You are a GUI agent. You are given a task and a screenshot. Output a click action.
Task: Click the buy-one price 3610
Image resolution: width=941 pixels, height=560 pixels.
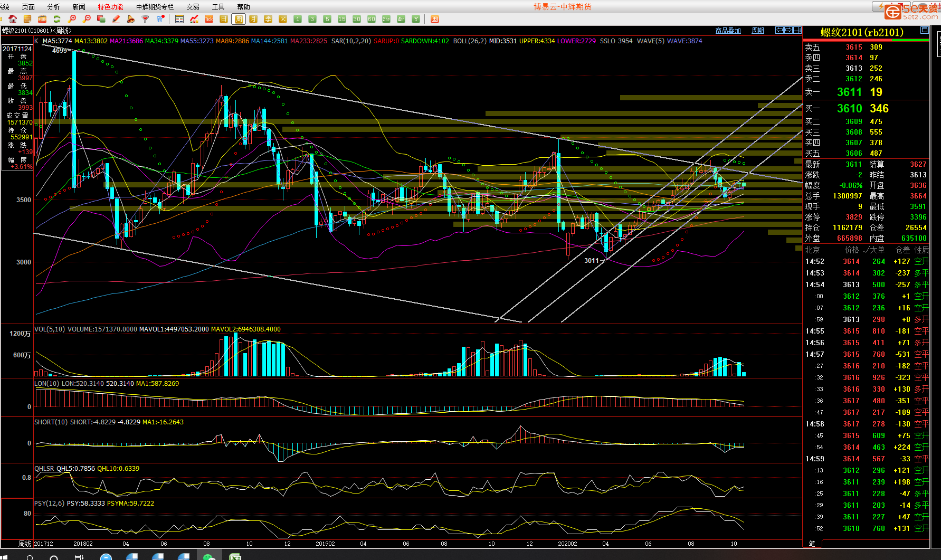pyautogui.click(x=849, y=109)
